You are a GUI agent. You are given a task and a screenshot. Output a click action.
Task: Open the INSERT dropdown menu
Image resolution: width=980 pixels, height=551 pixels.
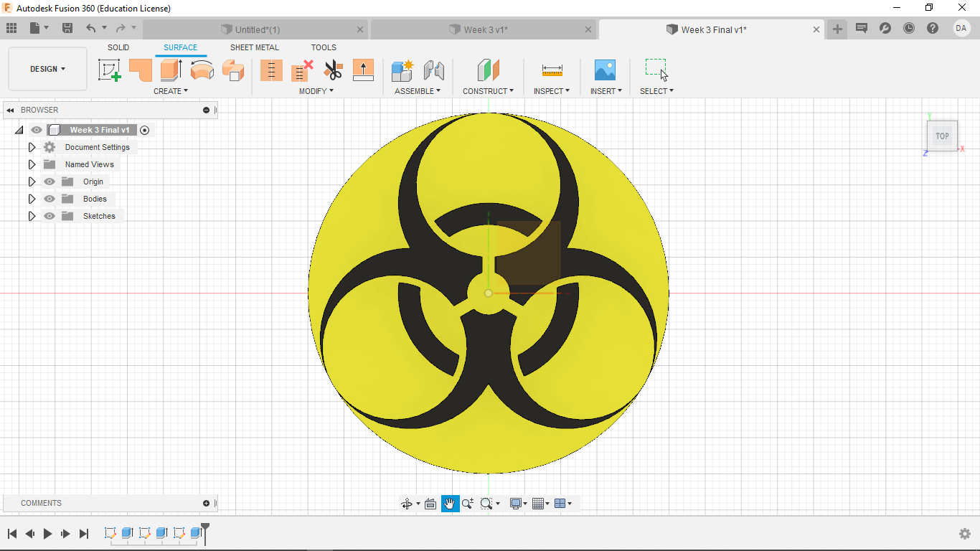(606, 91)
